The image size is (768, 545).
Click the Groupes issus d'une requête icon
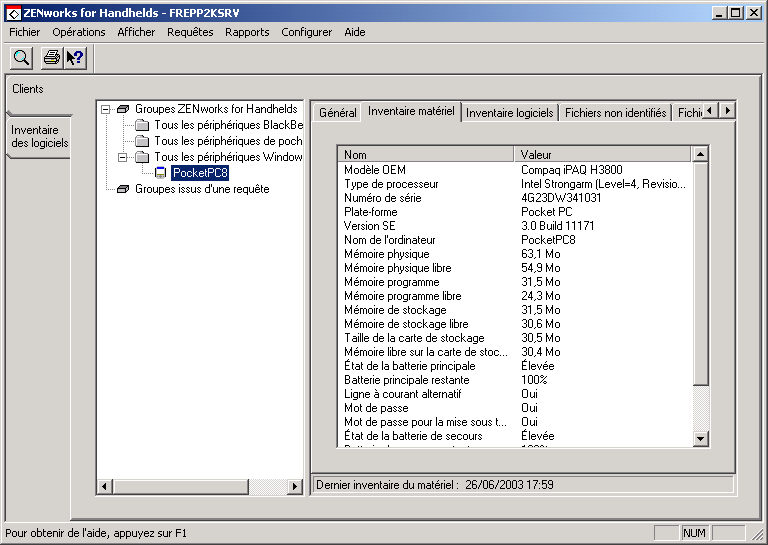[123, 189]
